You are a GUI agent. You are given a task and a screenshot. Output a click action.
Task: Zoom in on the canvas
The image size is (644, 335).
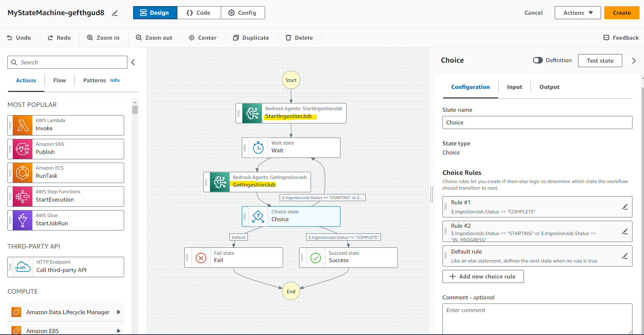pyautogui.click(x=103, y=38)
